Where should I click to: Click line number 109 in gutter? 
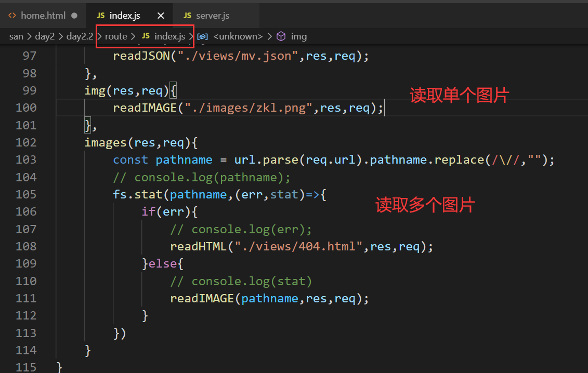click(26, 263)
